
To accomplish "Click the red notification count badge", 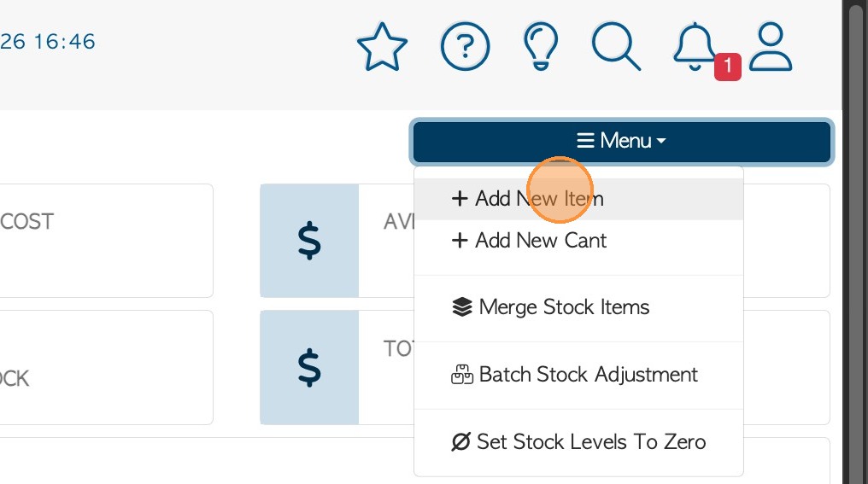I will (727, 66).
